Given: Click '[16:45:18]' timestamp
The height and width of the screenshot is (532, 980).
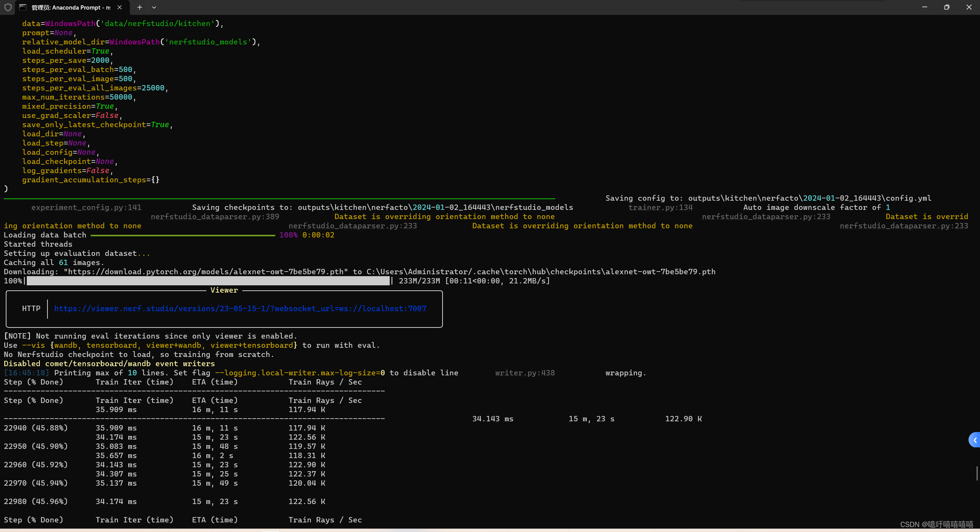Looking at the screenshot, I should (26, 373).
